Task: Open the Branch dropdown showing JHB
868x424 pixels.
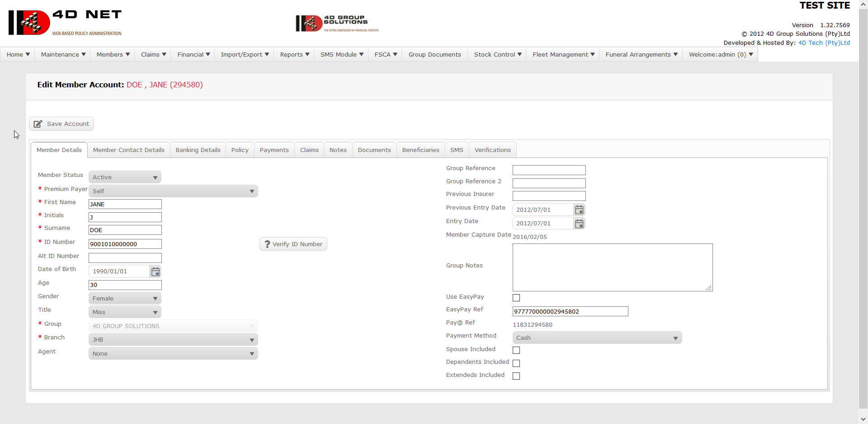Action: tap(173, 340)
